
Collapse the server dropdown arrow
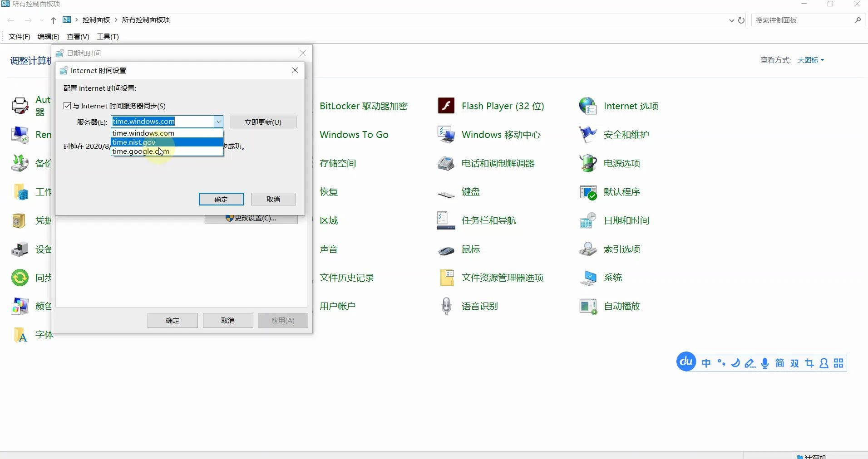218,122
